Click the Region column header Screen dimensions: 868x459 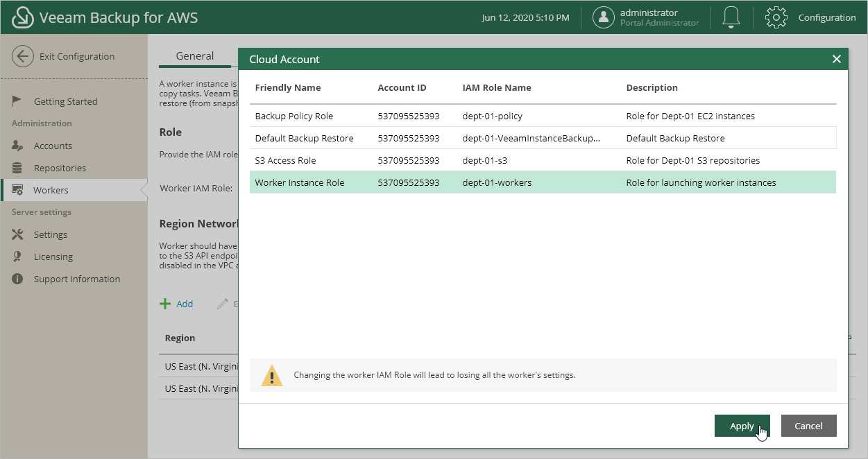(x=180, y=338)
